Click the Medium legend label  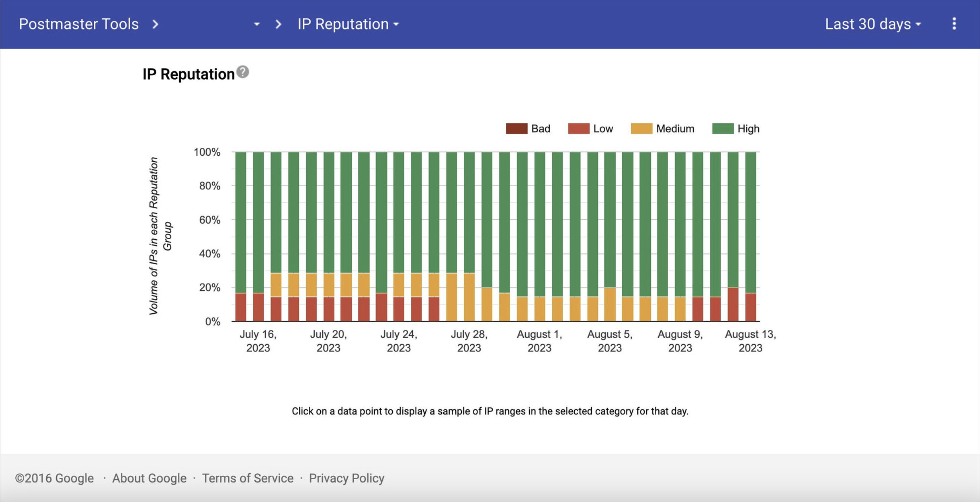pos(675,129)
